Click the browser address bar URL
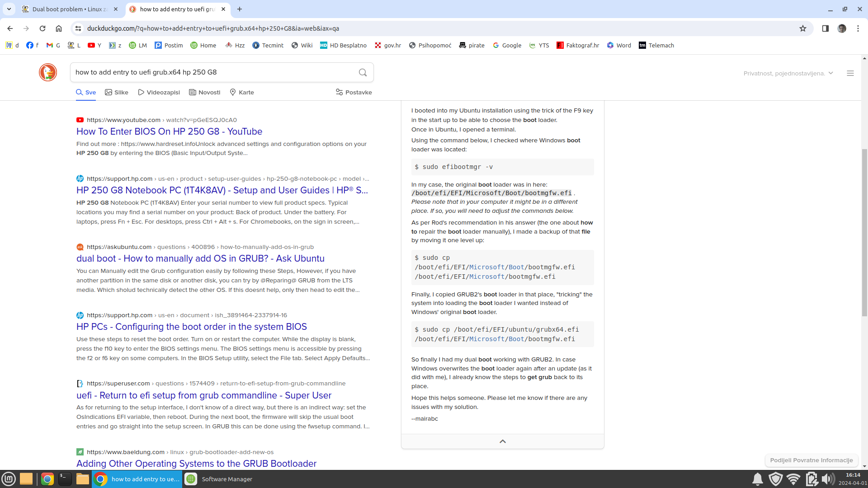This screenshot has width=868, height=488. [213, 28]
